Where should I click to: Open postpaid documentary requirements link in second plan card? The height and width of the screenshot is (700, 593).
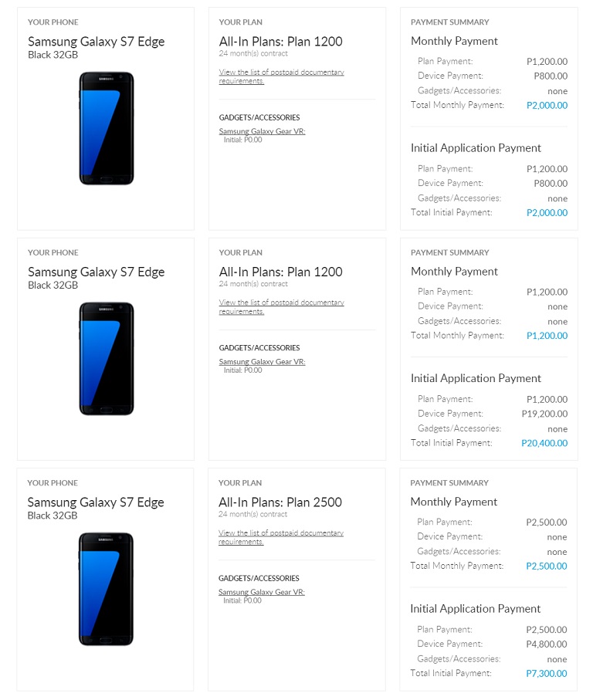tap(281, 306)
